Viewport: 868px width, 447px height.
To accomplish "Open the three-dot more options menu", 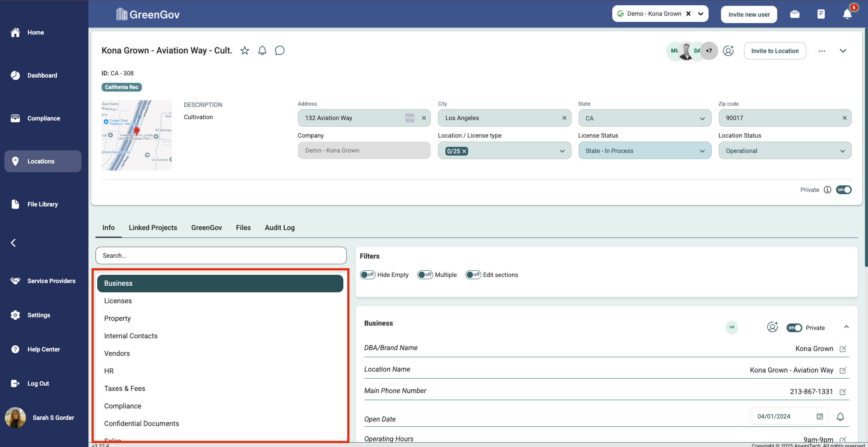I will coord(822,51).
